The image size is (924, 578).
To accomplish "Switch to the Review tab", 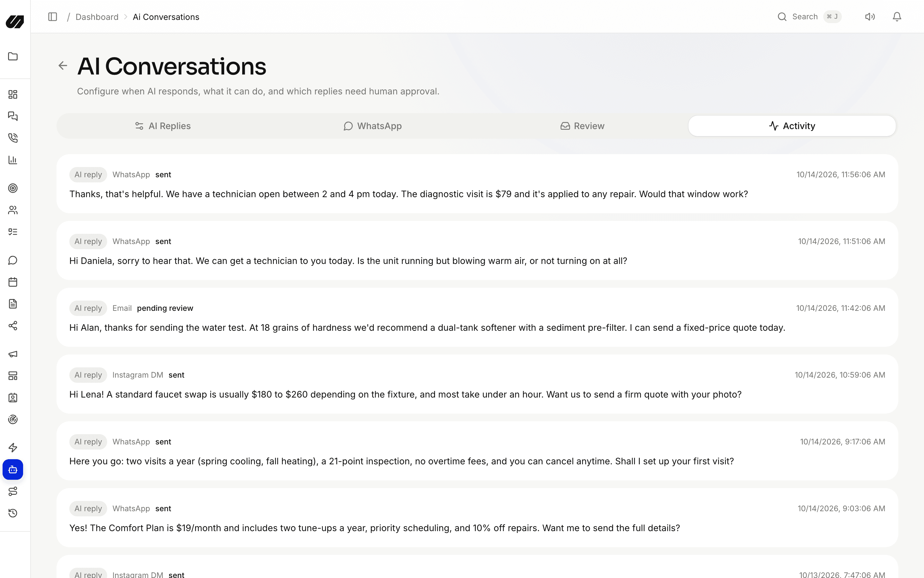I will [x=582, y=126].
